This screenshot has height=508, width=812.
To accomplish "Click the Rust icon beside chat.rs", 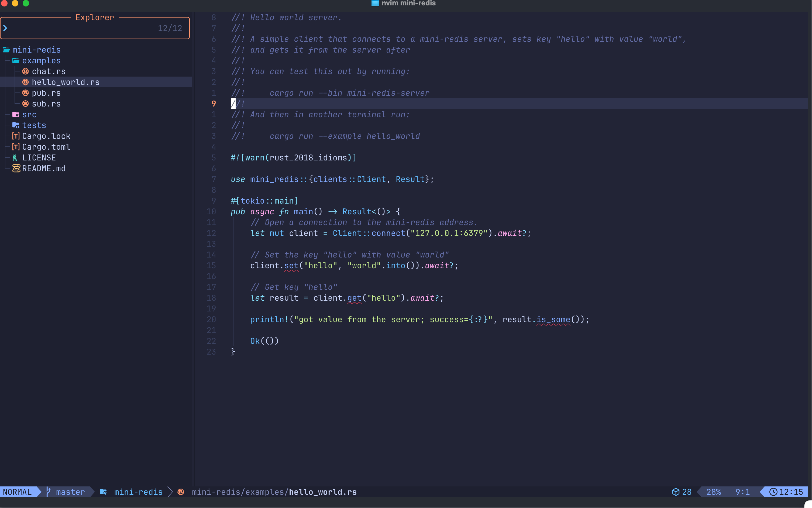I will [x=25, y=71].
